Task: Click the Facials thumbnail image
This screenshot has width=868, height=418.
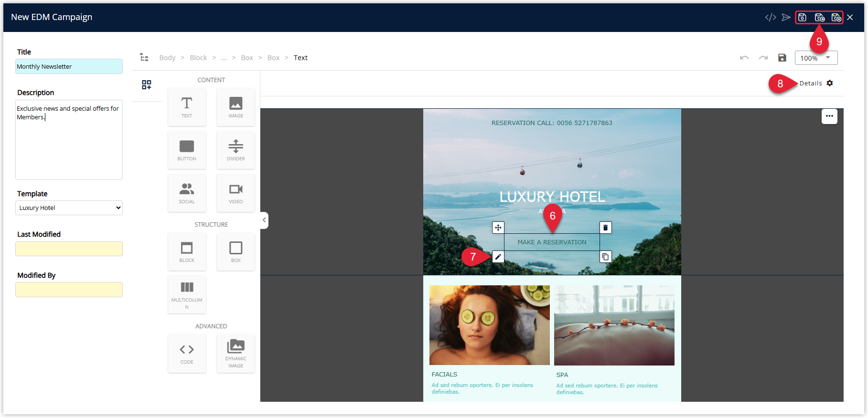Action: coord(490,325)
